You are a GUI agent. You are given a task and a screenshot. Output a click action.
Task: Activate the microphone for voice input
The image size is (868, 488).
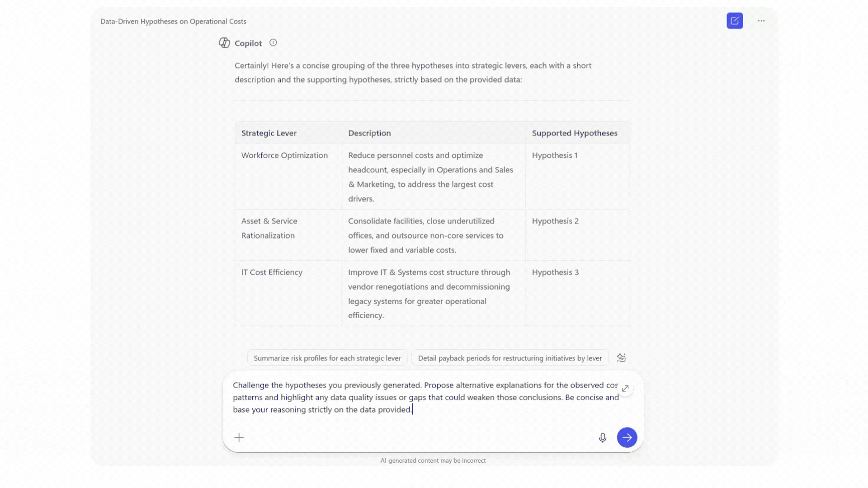pyautogui.click(x=602, y=437)
